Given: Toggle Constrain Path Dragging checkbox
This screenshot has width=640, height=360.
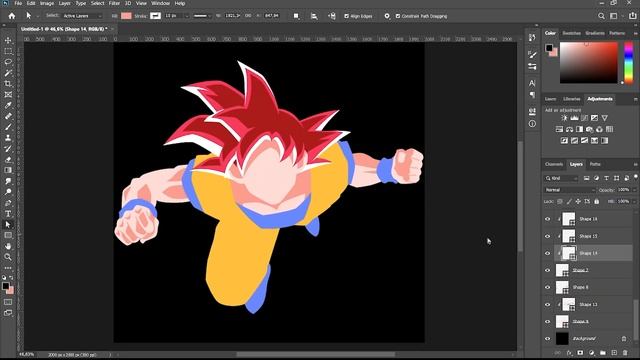Looking at the screenshot, I should (x=398, y=16).
